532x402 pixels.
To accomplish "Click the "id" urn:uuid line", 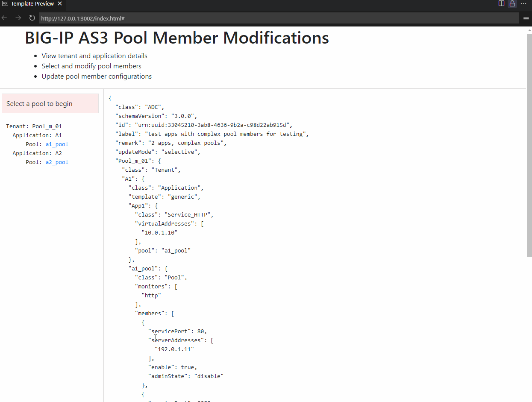I will click(x=204, y=125).
